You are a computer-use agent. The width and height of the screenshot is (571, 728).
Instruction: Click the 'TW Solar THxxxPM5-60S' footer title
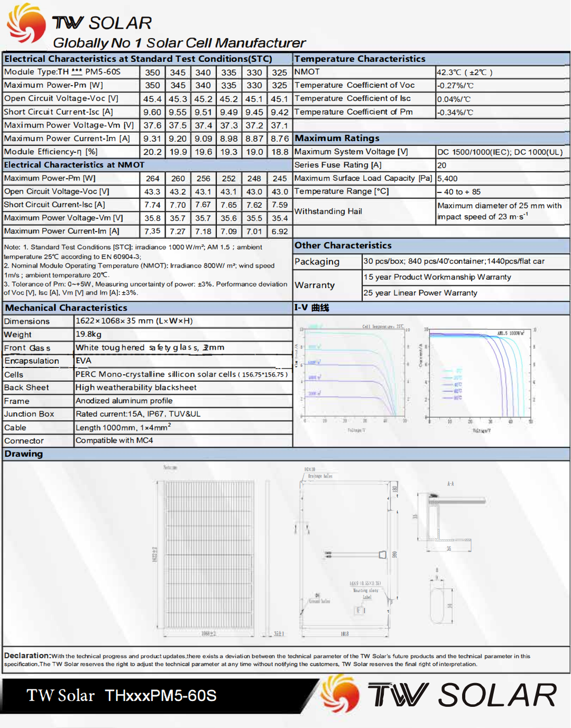122,695
